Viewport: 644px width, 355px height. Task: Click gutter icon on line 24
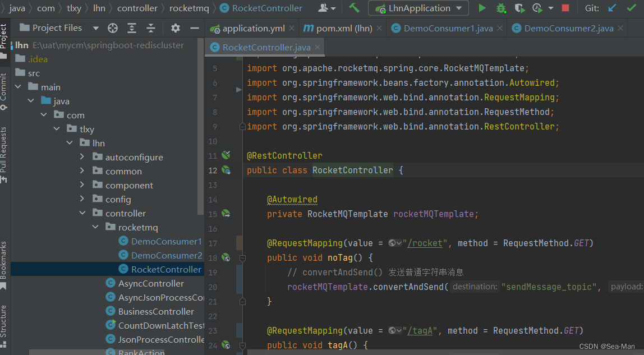(x=226, y=345)
